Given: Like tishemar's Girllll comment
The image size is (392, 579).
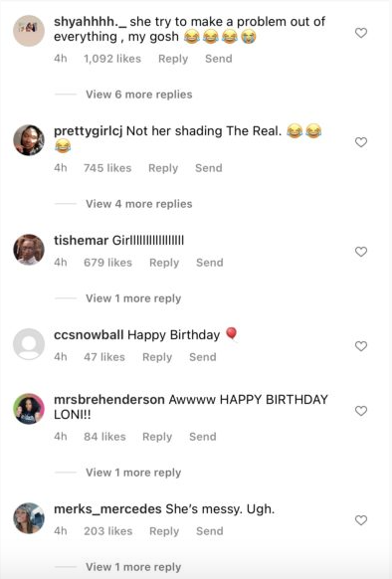Looking at the screenshot, I should point(361,252).
